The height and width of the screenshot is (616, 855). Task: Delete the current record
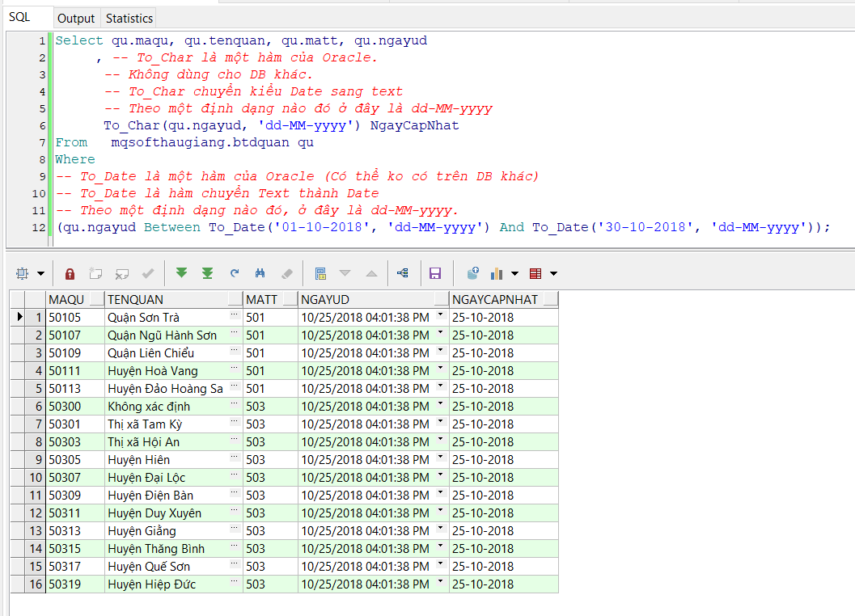click(x=122, y=273)
